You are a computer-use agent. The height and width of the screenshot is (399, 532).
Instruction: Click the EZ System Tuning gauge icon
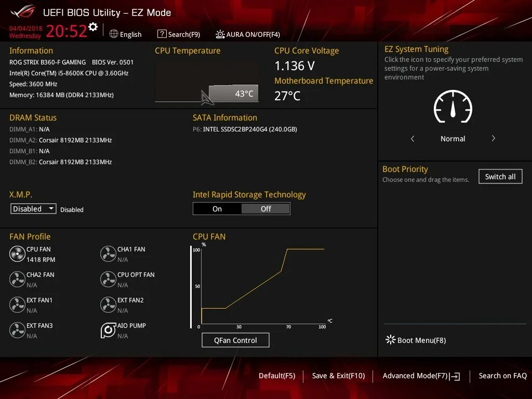[453, 107]
